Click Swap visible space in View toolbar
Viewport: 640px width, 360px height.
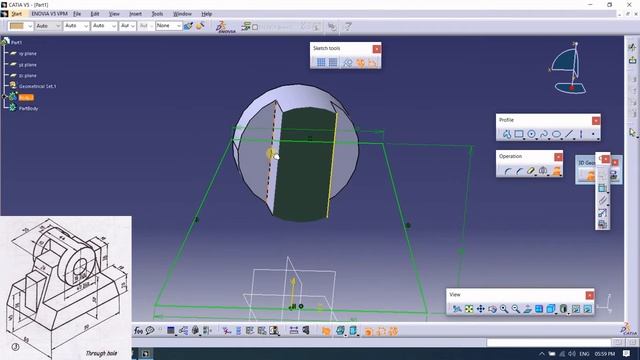tap(588, 309)
